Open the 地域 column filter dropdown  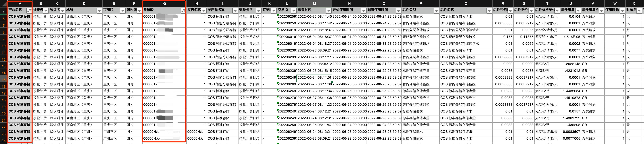click(x=99, y=11)
